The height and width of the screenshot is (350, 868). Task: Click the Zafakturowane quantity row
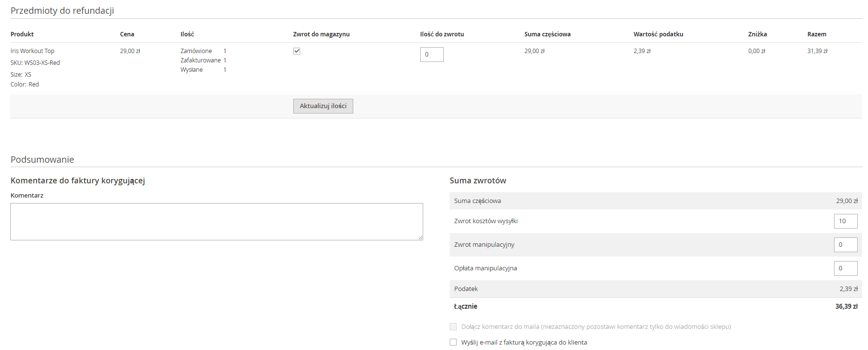coord(203,60)
